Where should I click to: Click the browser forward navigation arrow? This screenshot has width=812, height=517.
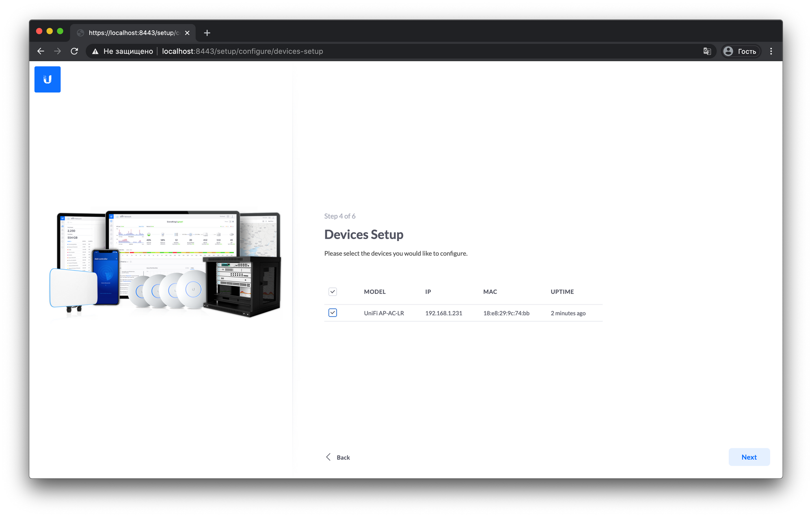click(x=57, y=51)
